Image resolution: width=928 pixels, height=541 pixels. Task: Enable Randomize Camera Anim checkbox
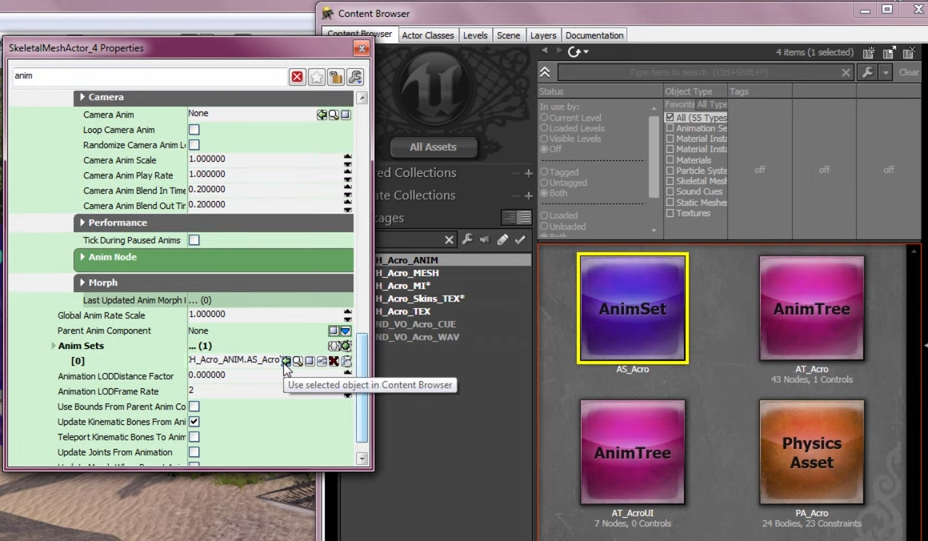tap(194, 144)
